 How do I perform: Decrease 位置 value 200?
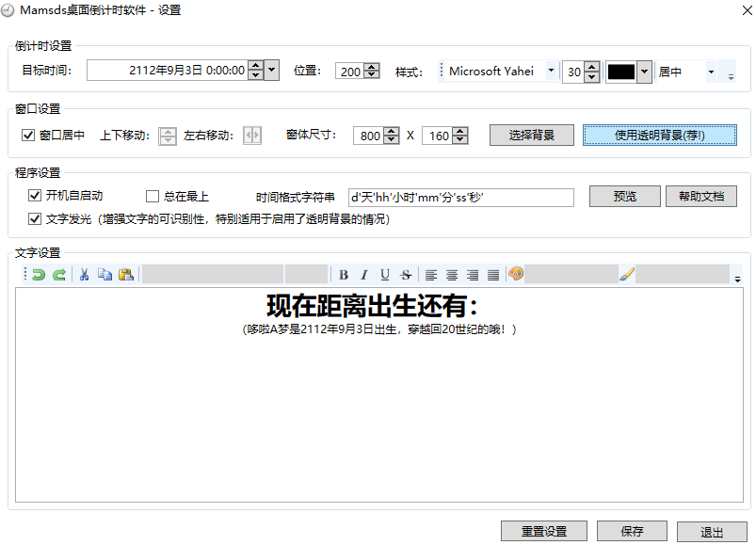(x=372, y=74)
